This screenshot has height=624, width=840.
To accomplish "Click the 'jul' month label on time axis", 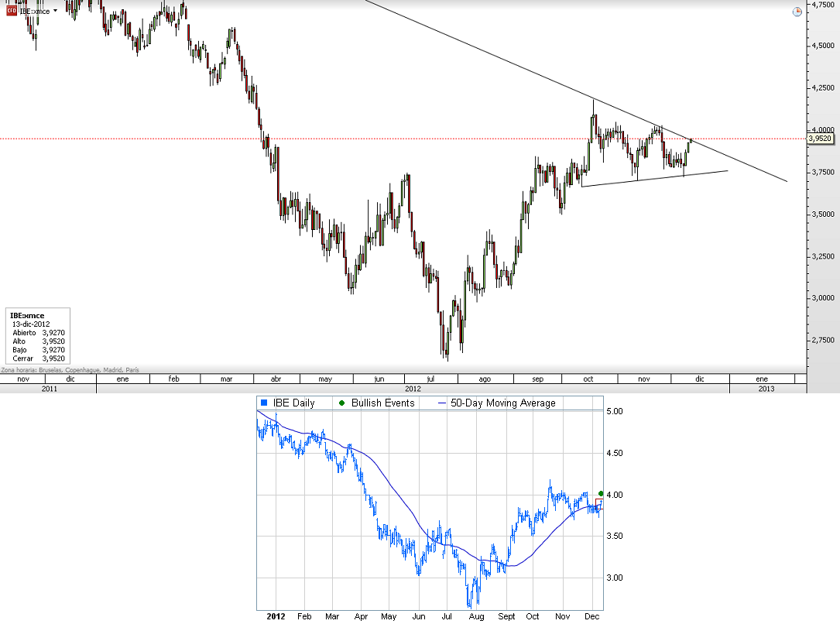I will 430,379.
